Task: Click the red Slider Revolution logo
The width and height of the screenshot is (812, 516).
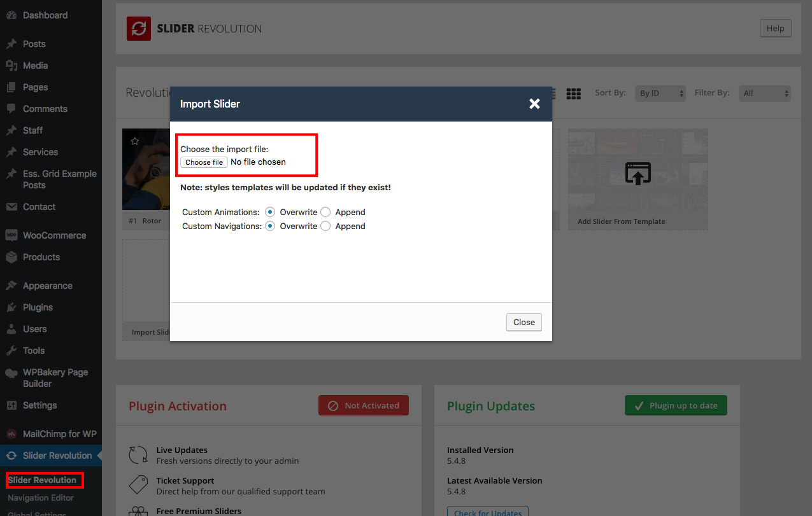Action: click(138, 29)
